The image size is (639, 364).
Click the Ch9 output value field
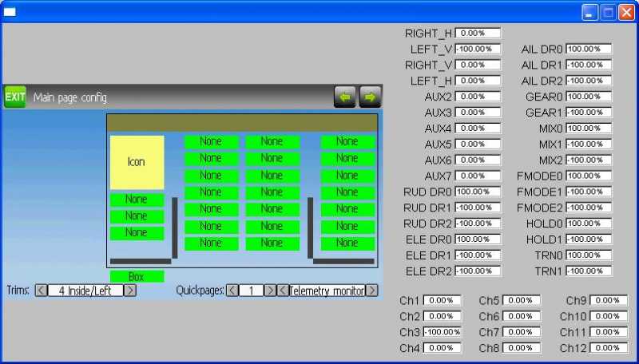click(x=609, y=300)
